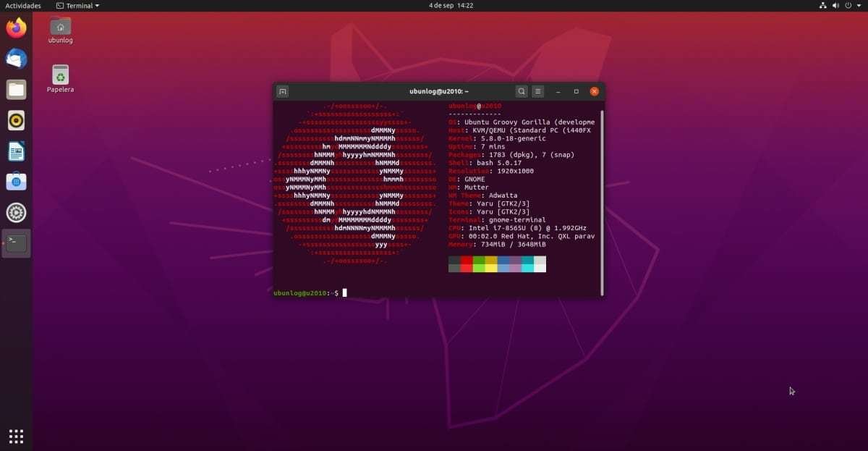Click the volume icon in top bar
This screenshot has width=868, height=451.
tap(835, 5)
